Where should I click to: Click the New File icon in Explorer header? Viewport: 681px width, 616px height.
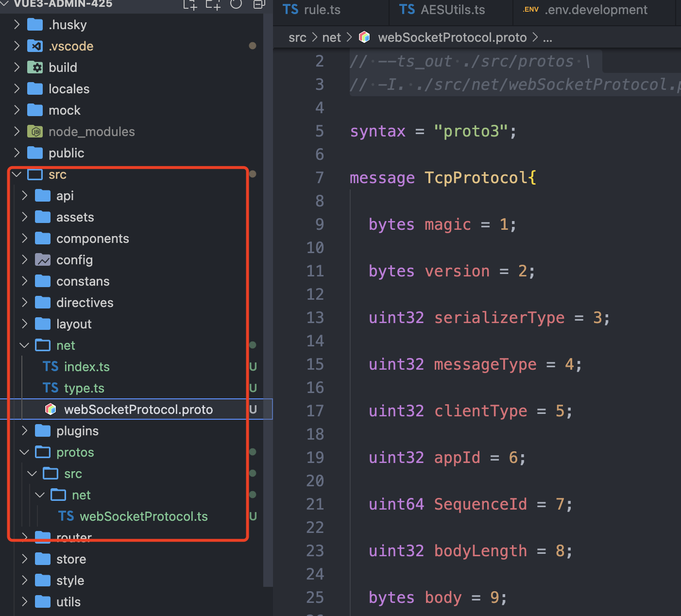pyautogui.click(x=190, y=4)
